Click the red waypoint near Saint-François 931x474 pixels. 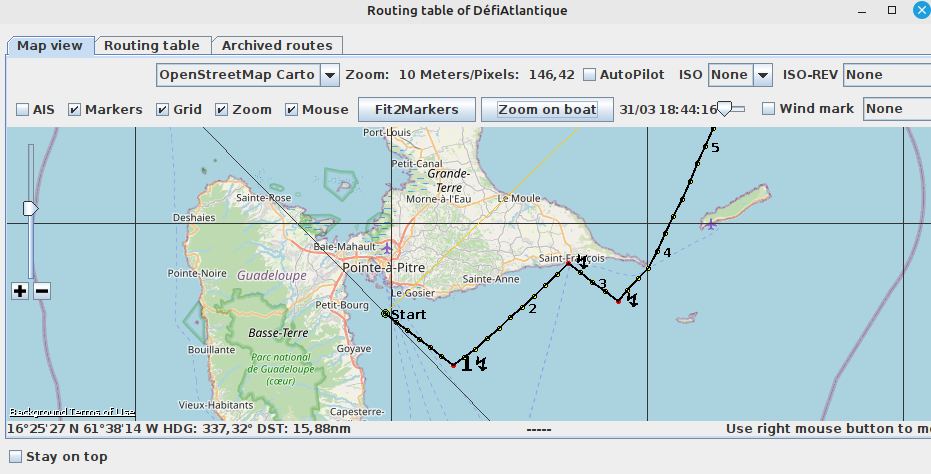click(x=569, y=264)
